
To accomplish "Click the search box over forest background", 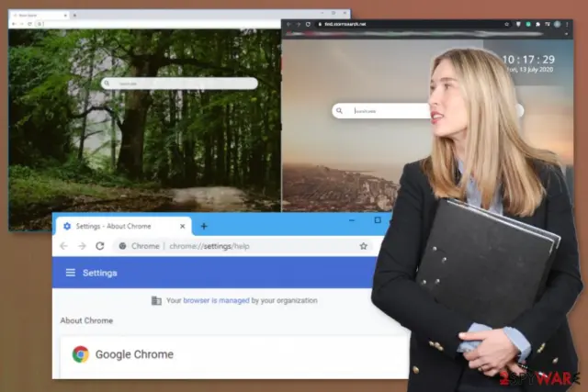I will 180,84.
